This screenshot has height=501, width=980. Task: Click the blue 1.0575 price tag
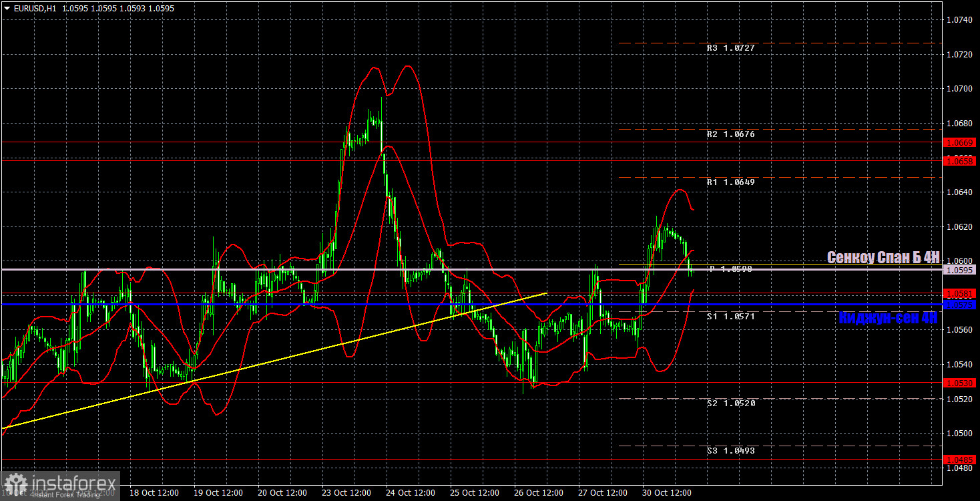click(x=960, y=305)
